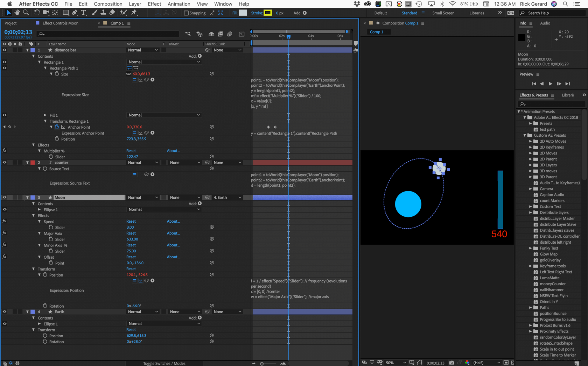This screenshot has height=366, width=588.
Task: Reset the Speed effect
Action: coord(131,221)
